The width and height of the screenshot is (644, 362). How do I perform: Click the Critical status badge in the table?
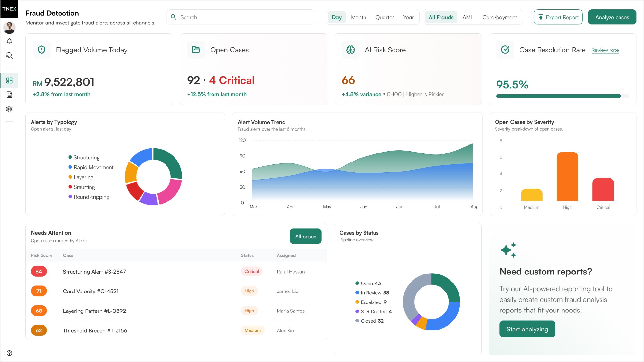(251, 271)
